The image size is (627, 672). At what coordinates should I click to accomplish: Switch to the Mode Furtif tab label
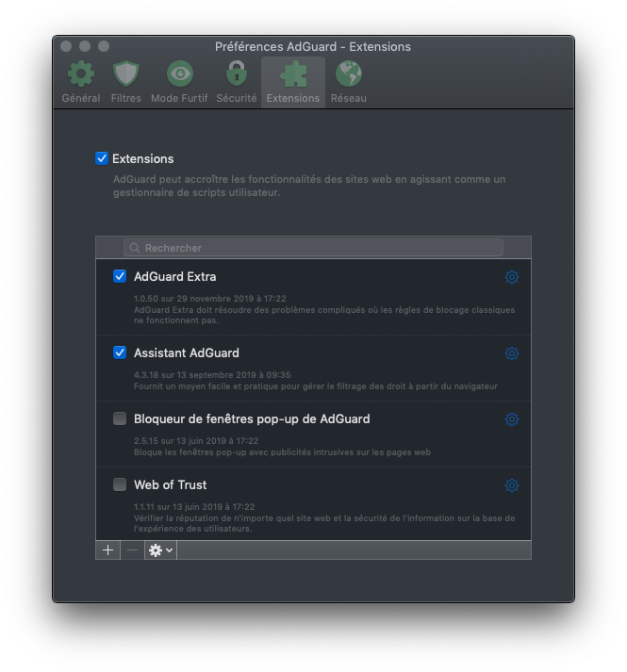point(179,98)
